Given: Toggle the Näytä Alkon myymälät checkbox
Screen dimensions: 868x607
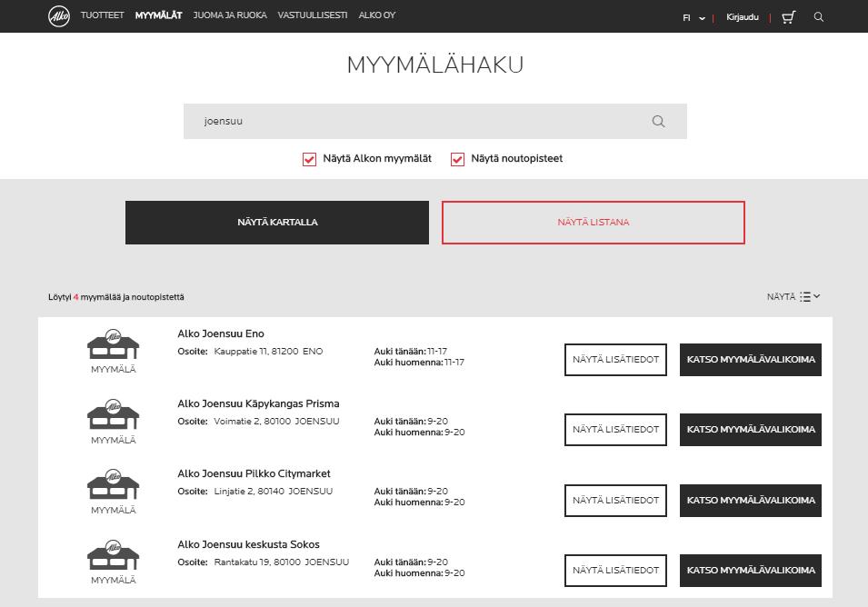Looking at the screenshot, I should click(x=309, y=159).
